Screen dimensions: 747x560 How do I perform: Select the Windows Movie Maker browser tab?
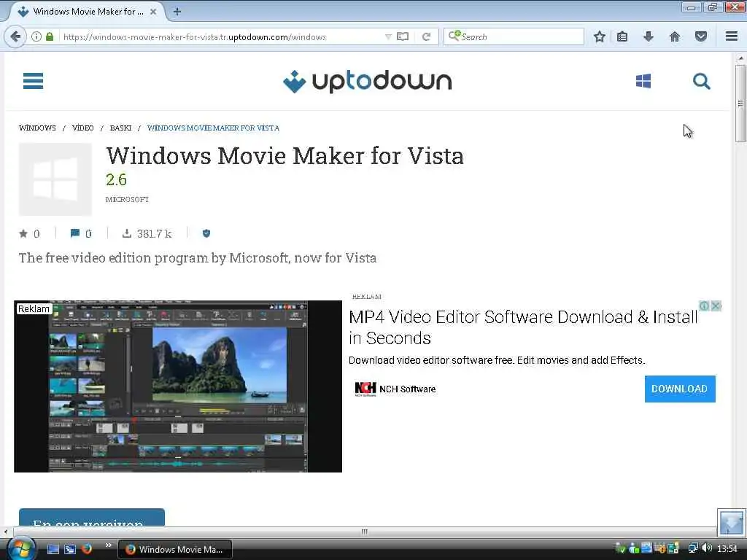click(88, 12)
